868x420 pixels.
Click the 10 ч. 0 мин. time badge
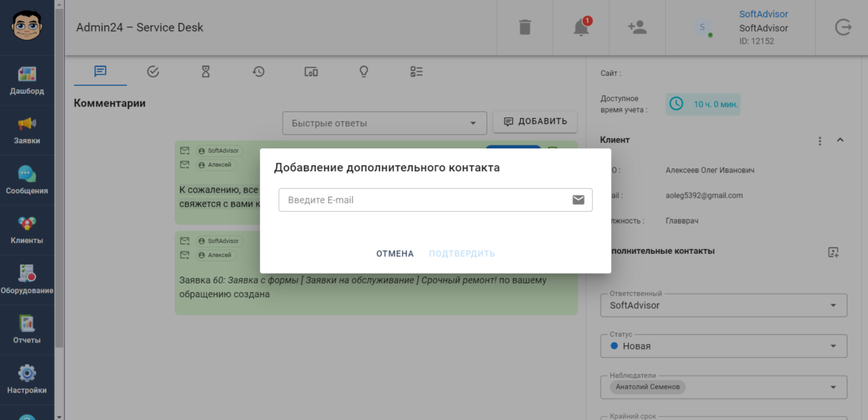click(703, 104)
